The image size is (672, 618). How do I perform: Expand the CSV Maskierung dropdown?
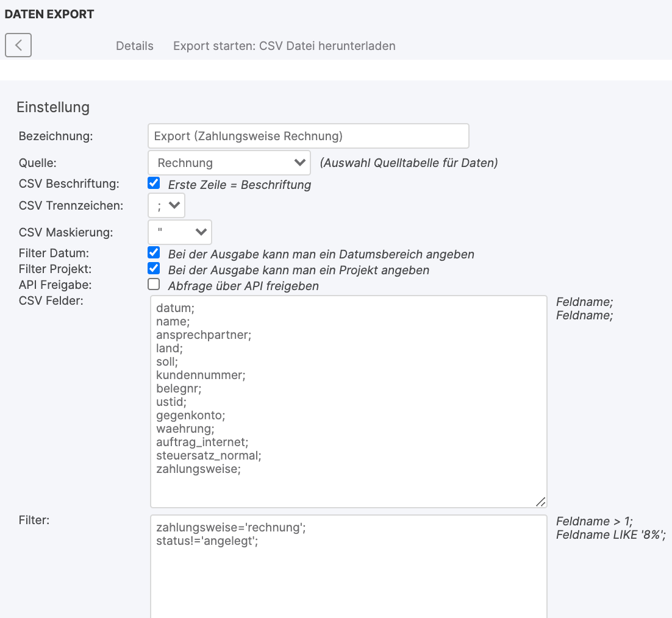(180, 232)
